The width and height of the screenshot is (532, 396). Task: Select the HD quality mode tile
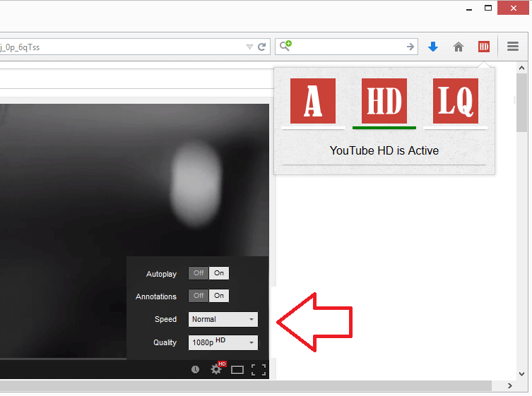click(x=384, y=101)
